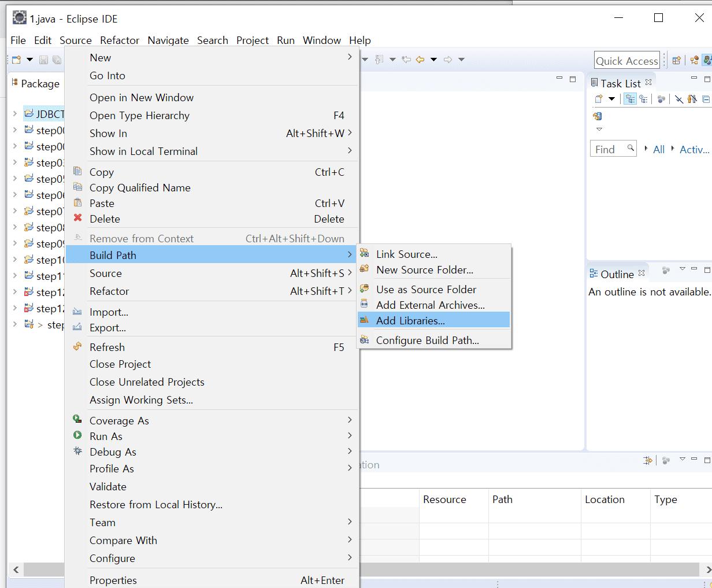
Task: Create a New Task in the Task List
Action: click(598, 98)
